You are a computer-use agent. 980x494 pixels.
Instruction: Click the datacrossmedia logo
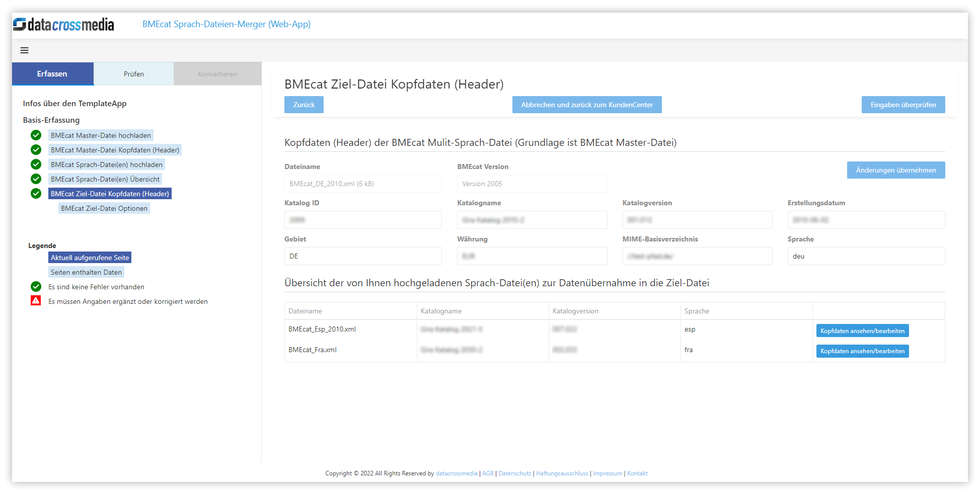point(64,24)
